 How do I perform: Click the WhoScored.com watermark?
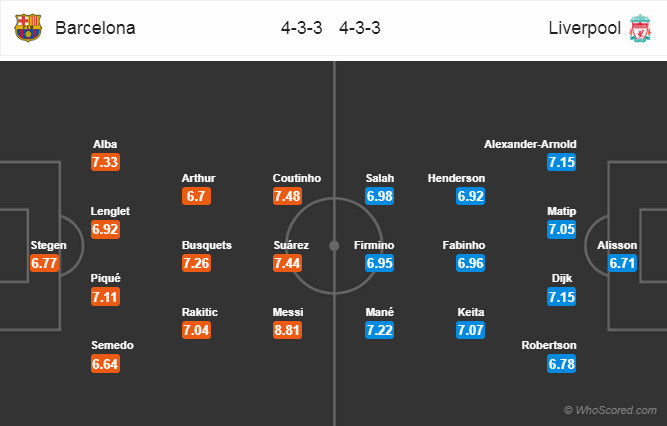(x=610, y=410)
